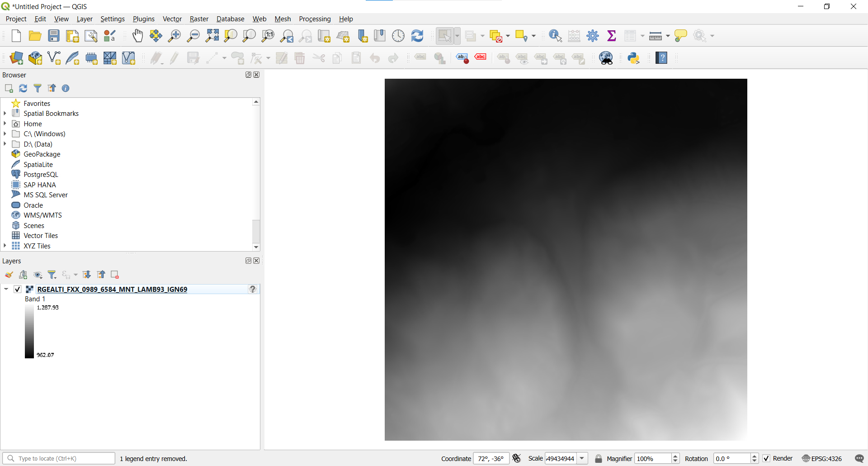Click the Band 1 grayscale color ramp

(29, 331)
